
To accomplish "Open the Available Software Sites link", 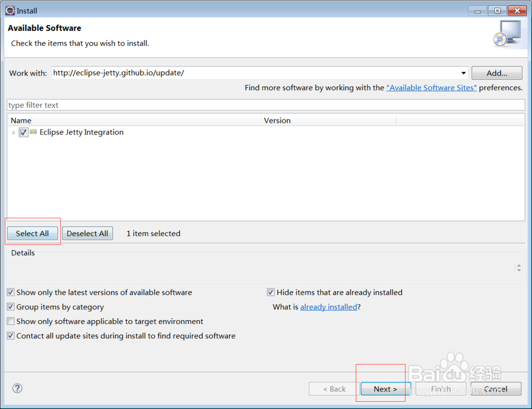I will click(431, 88).
